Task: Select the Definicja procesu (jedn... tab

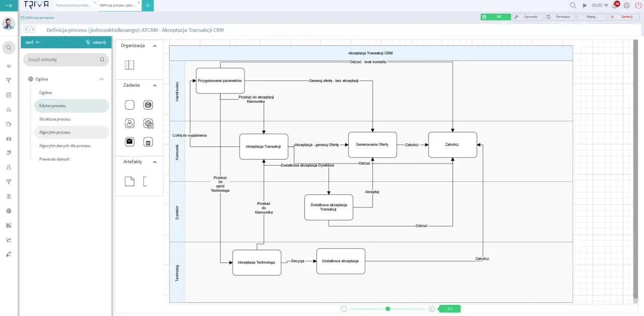Action: pos(117,5)
